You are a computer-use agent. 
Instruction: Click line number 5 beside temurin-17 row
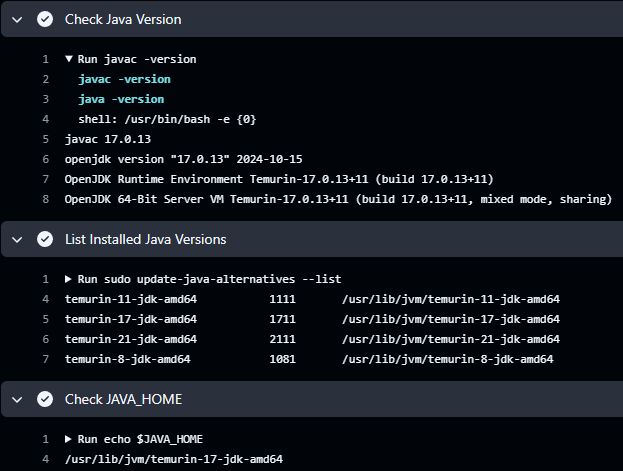tap(45, 319)
